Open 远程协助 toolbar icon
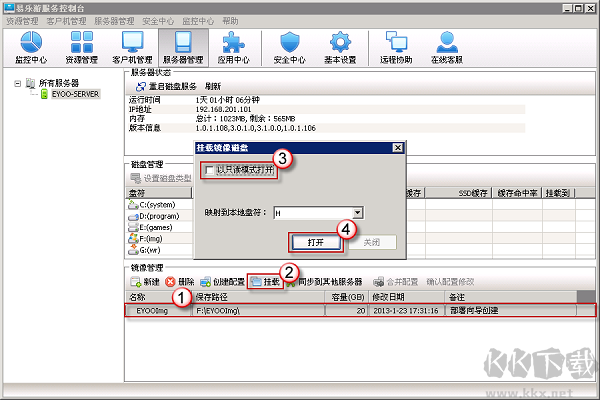The width and height of the screenshot is (600, 400). point(396,48)
